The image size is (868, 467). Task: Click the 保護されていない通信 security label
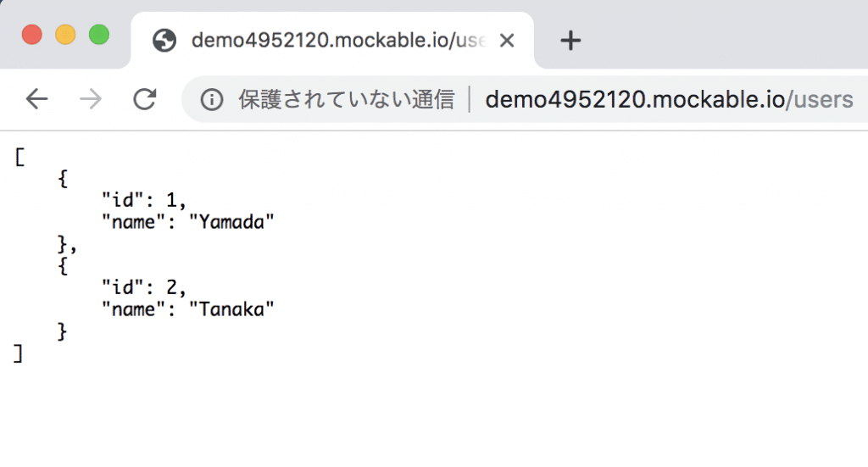347,100
